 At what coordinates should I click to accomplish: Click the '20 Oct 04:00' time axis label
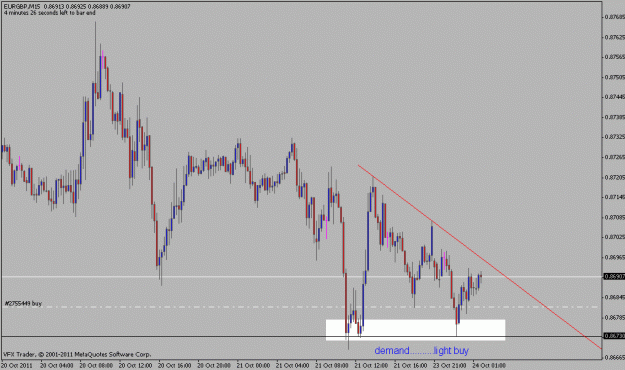(57, 365)
